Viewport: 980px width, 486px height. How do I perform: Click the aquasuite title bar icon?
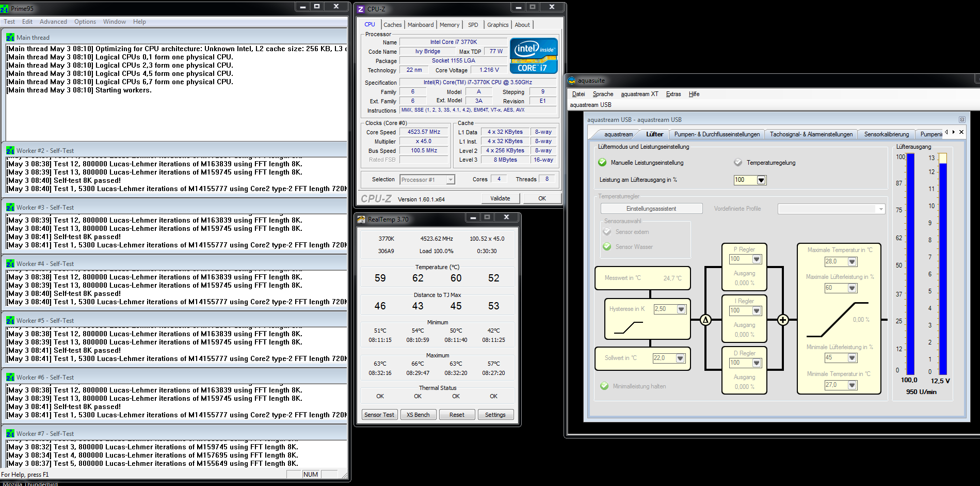pyautogui.click(x=572, y=81)
